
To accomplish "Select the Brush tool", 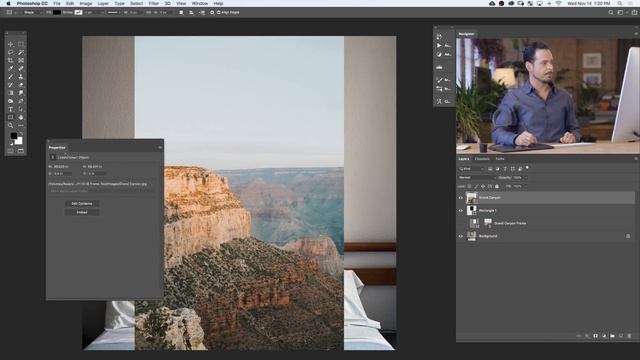I will [11, 77].
